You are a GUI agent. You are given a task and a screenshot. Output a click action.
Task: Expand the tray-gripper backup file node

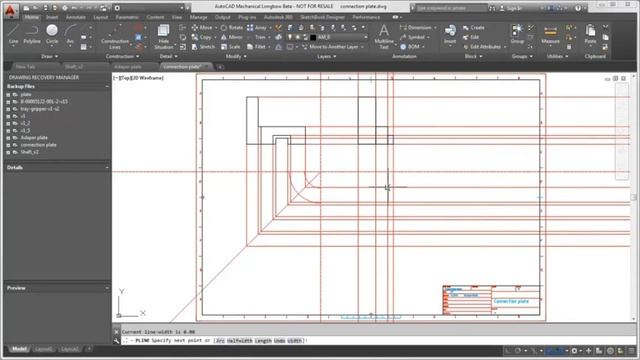(8, 109)
